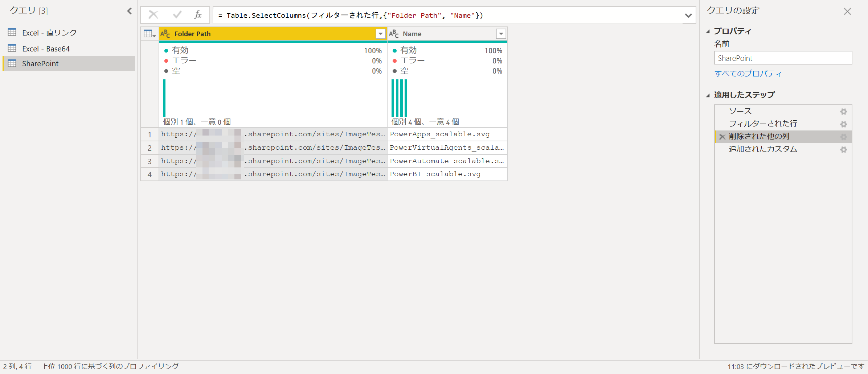
Task: Collapse the queries pane with the chevron
Action: pos(130,11)
